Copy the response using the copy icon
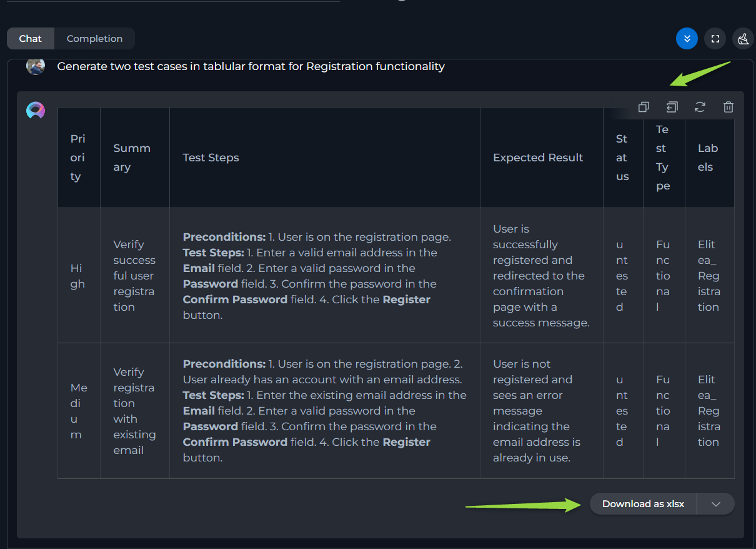 click(644, 107)
